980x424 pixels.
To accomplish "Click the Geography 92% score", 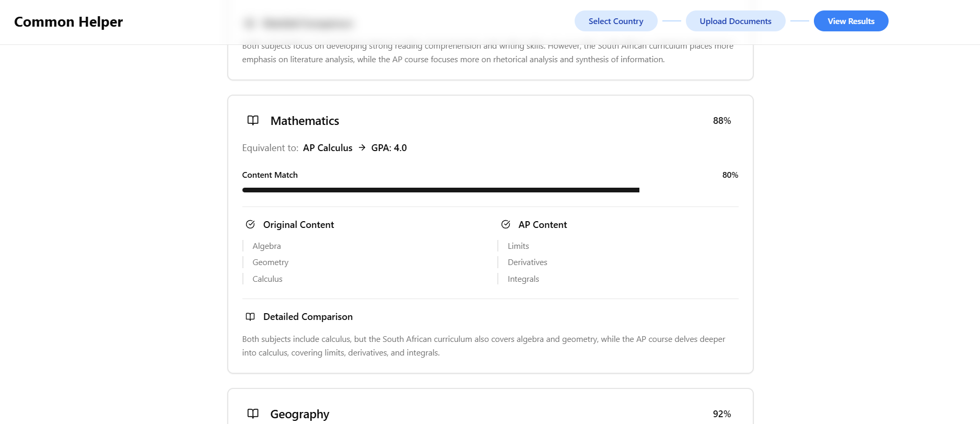I will (x=722, y=414).
